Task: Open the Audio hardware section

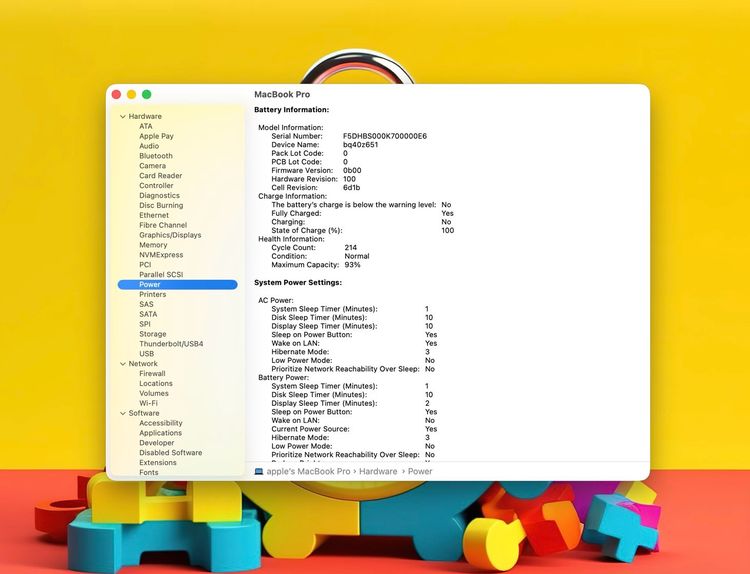Action: [149, 146]
